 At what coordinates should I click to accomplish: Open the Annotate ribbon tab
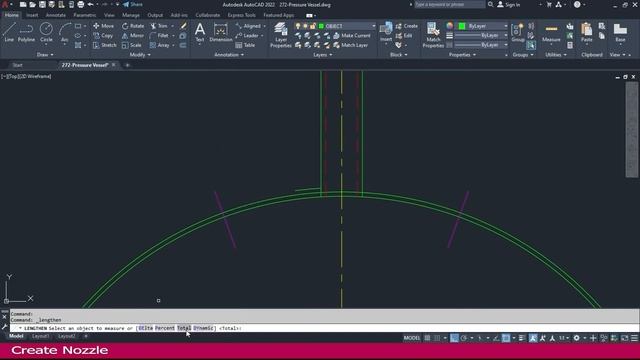pos(56,15)
